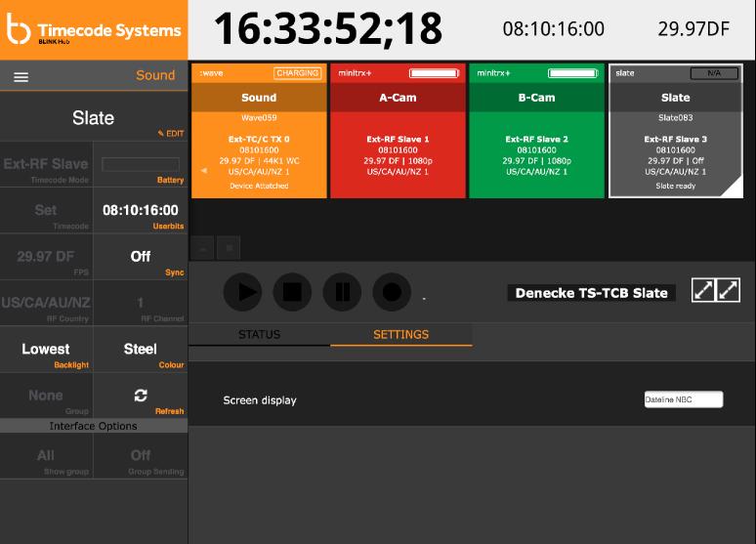Click the CHARGING indicator on Sound card

click(298, 73)
